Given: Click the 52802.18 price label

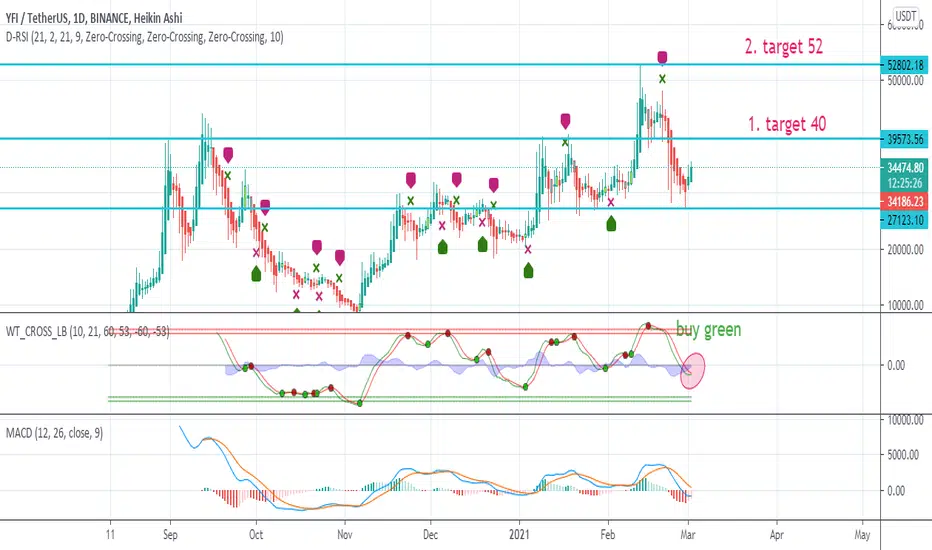Looking at the screenshot, I should pos(905,65).
